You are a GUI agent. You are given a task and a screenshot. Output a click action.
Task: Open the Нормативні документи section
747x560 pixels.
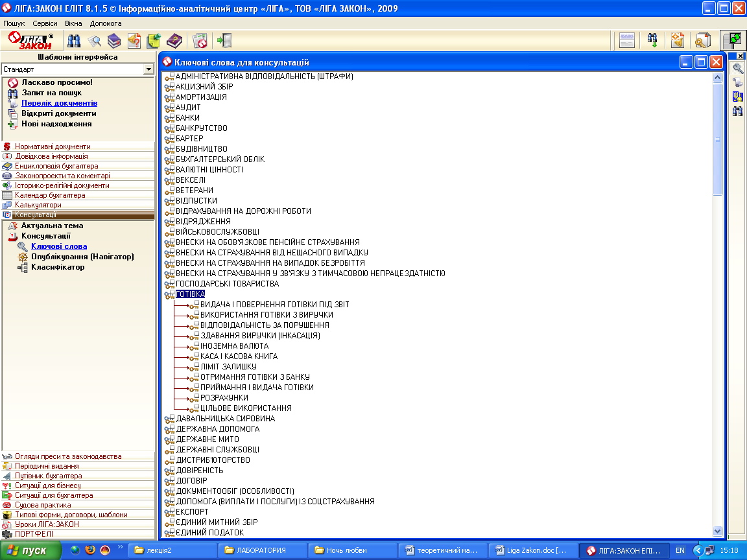click(53, 146)
